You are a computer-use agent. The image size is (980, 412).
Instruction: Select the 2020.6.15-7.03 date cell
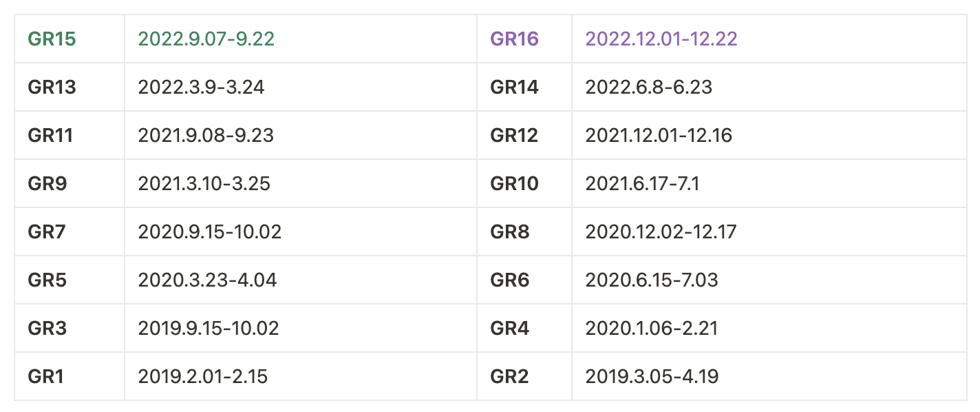tap(769, 280)
